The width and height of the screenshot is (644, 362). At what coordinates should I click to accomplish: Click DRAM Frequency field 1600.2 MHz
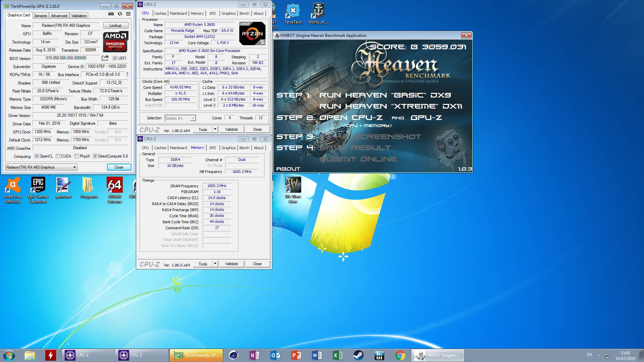click(x=217, y=186)
